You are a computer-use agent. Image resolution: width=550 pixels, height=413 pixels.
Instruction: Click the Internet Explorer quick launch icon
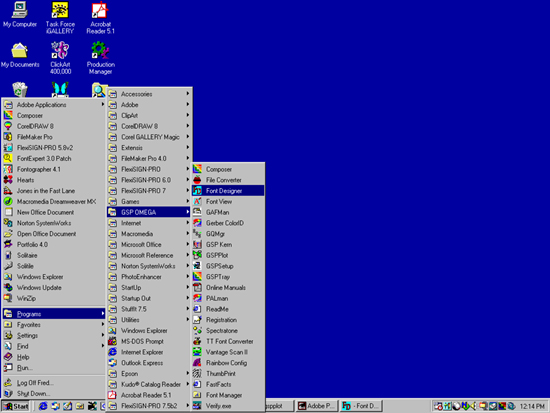[x=43, y=406]
